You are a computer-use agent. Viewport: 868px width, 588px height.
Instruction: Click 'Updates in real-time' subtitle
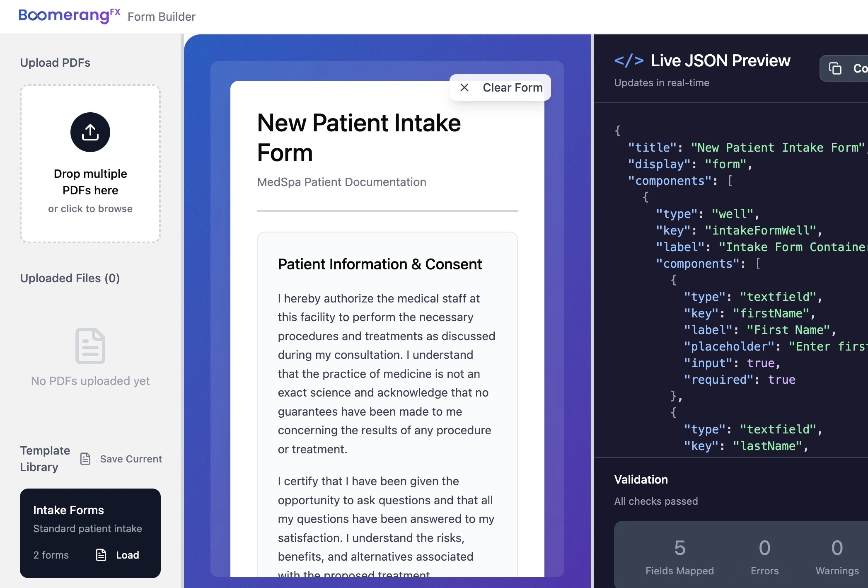pos(662,82)
